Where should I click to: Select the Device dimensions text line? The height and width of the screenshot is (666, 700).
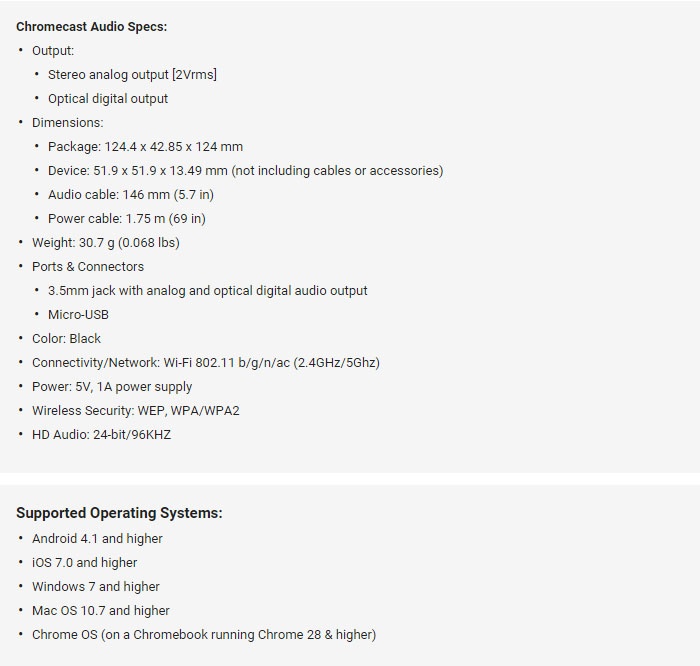click(245, 171)
